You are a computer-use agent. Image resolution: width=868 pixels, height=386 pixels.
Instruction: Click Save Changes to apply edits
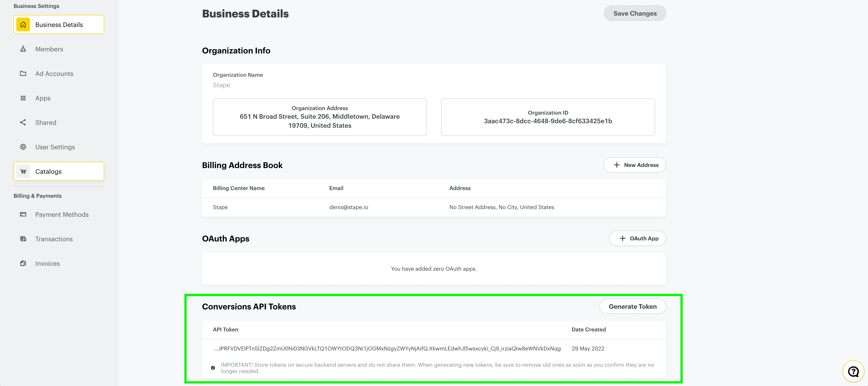point(635,13)
